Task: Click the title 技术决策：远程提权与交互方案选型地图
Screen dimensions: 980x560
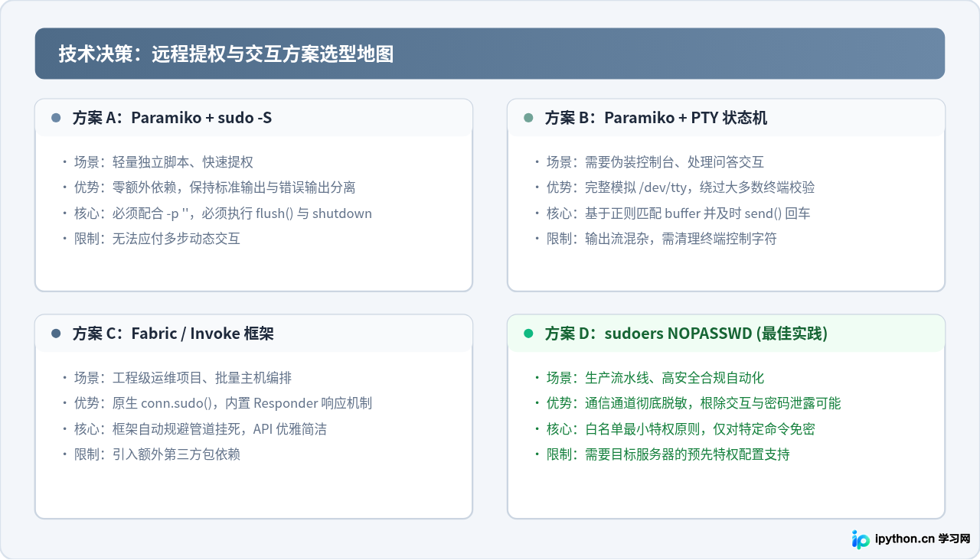Action: [x=226, y=54]
